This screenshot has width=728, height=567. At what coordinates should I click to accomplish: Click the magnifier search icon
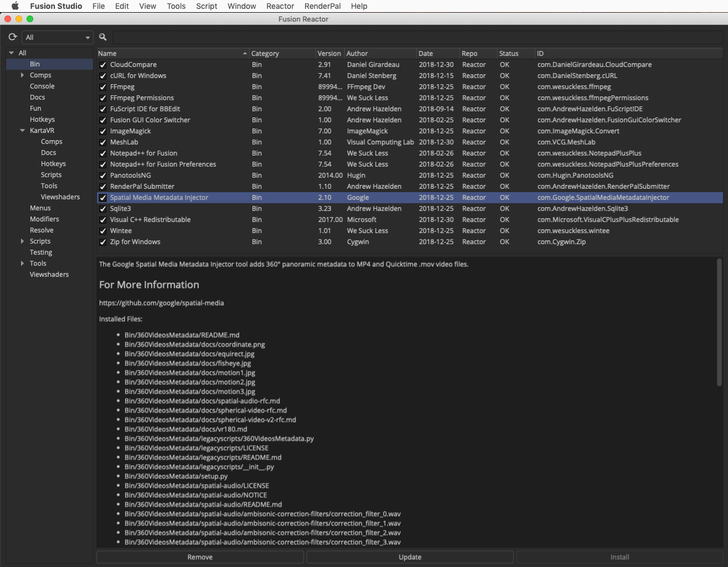point(103,37)
